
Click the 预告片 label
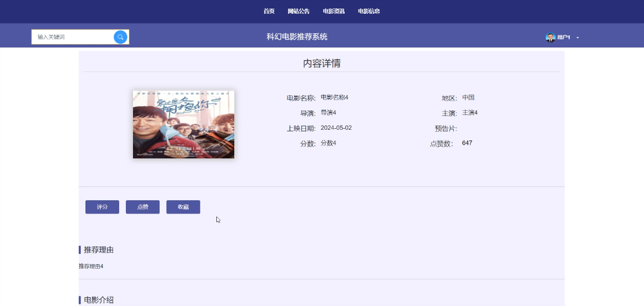coord(446,129)
